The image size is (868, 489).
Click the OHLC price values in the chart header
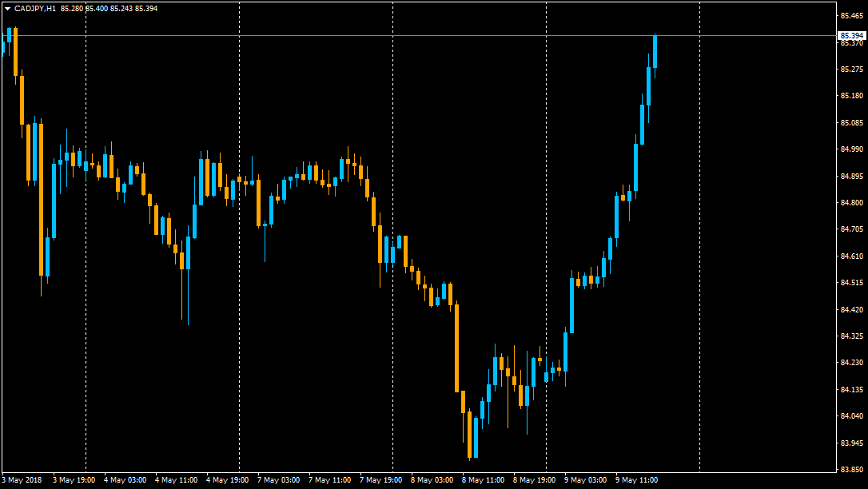point(109,8)
